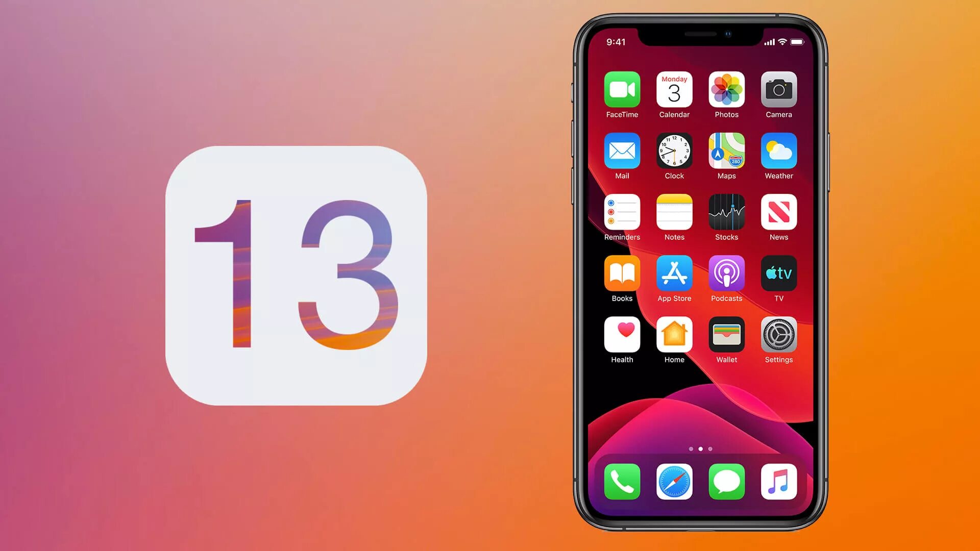Open Safari browser in dock
The width and height of the screenshot is (980, 551).
point(674,481)
